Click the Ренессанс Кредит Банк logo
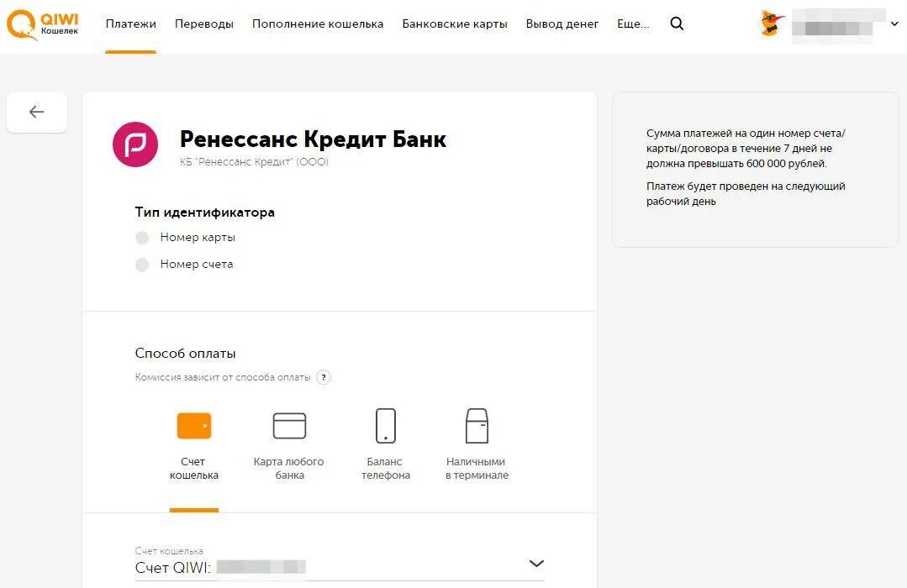 coord(135,144)
